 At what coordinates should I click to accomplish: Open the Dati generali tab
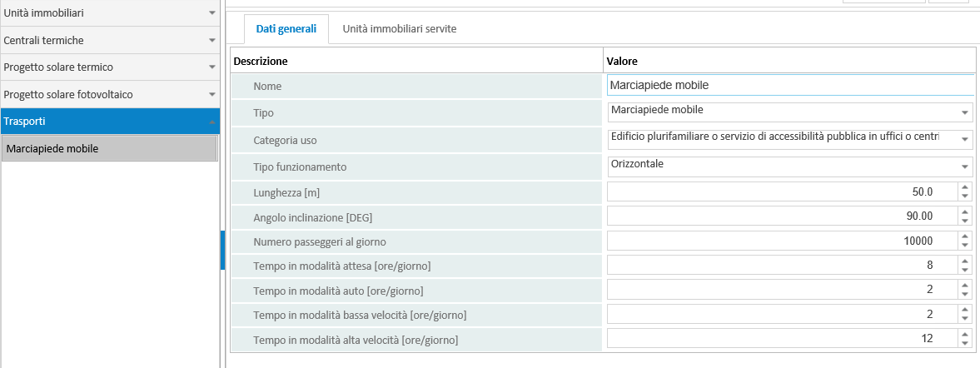pyautogui.click(x=286, y=29)
